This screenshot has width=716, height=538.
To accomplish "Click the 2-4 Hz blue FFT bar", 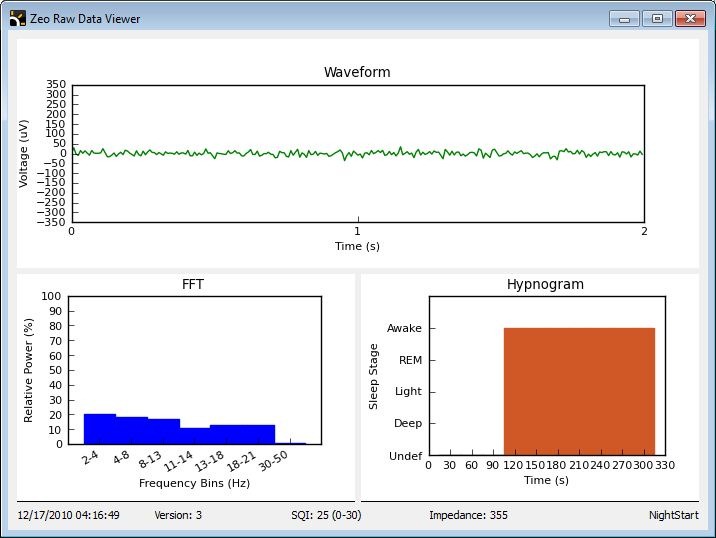I will coord(100,429).
